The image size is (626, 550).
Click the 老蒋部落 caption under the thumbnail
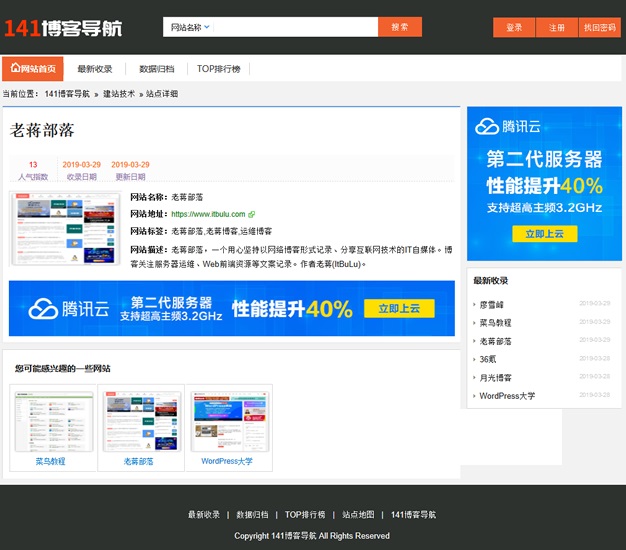(138, 461)
